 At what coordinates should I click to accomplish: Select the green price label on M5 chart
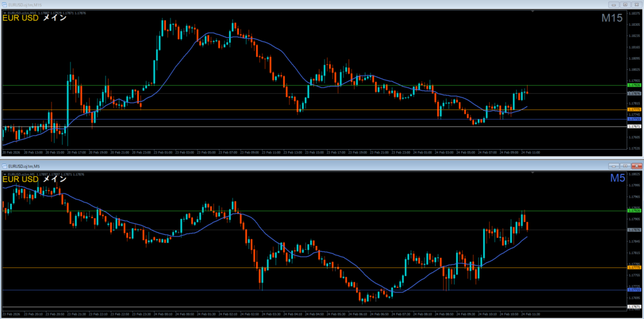click(x=635, y=211)
